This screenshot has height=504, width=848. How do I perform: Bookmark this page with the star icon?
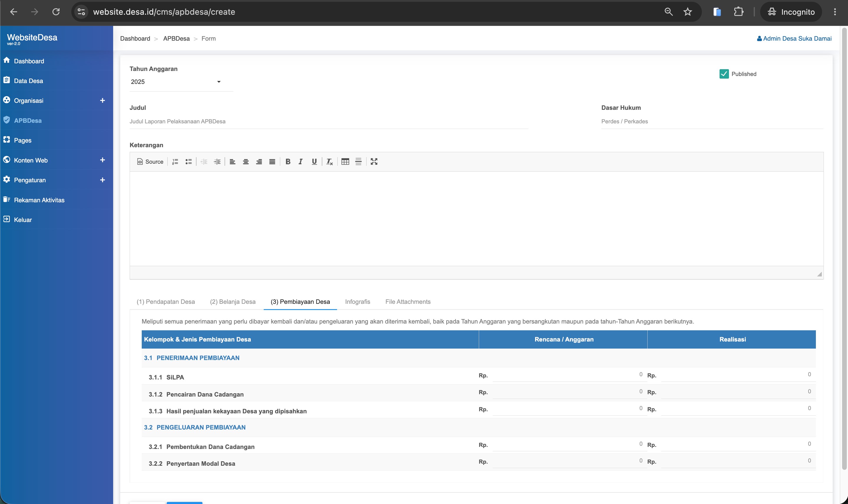(688, 12)
